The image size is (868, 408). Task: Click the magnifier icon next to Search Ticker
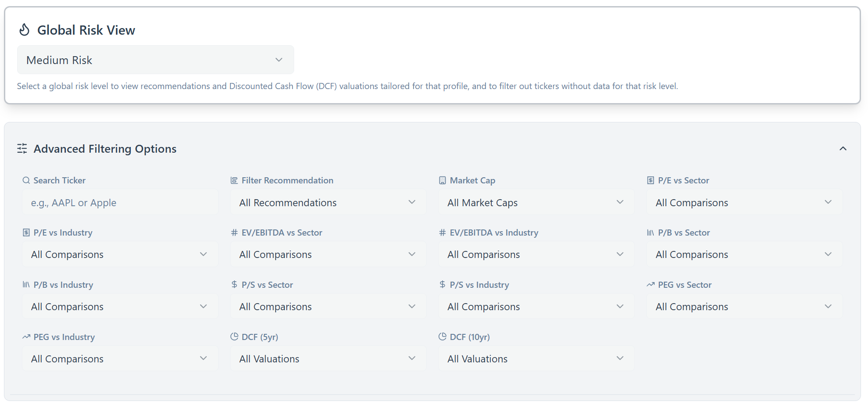tap(26, 180)
